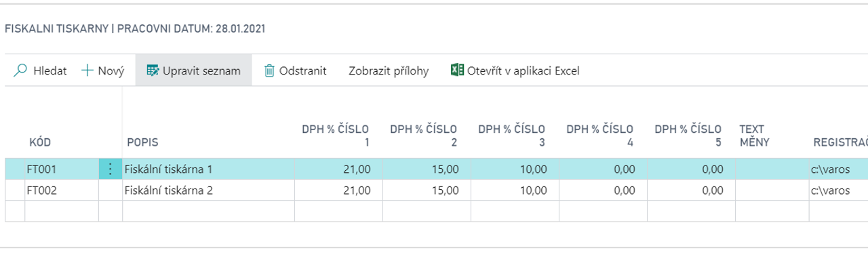The width and height of the screenshot is (868, 263).
Task: Click the Excel icon in toolbar
Action: (x=457, y=70)
